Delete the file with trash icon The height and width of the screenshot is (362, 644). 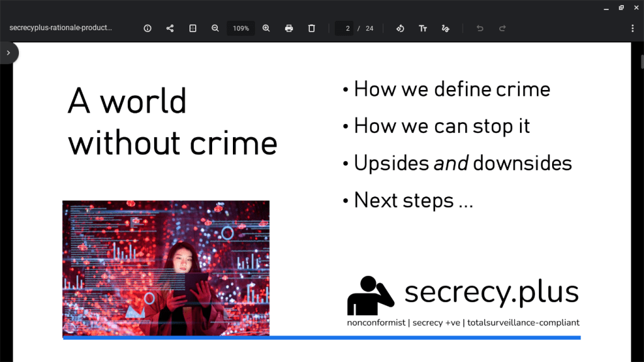click(x=312, y=28)
